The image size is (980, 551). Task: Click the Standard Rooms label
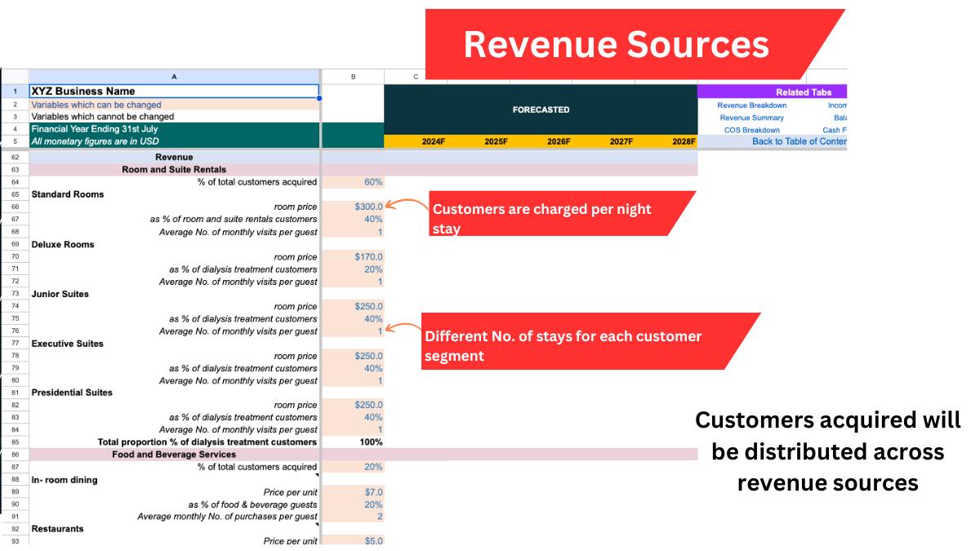point(68,194)
